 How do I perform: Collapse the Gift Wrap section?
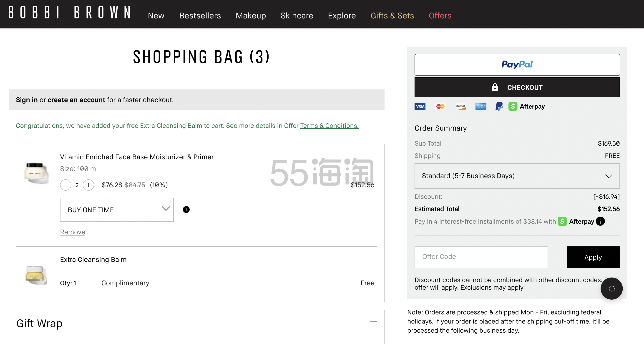[x=373, y=321]
